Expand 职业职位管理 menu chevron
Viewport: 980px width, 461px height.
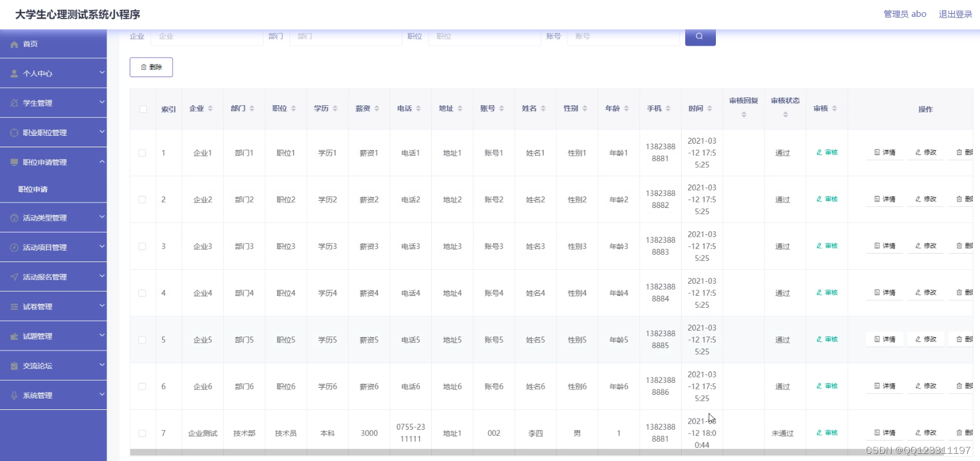tap(102, 132)
